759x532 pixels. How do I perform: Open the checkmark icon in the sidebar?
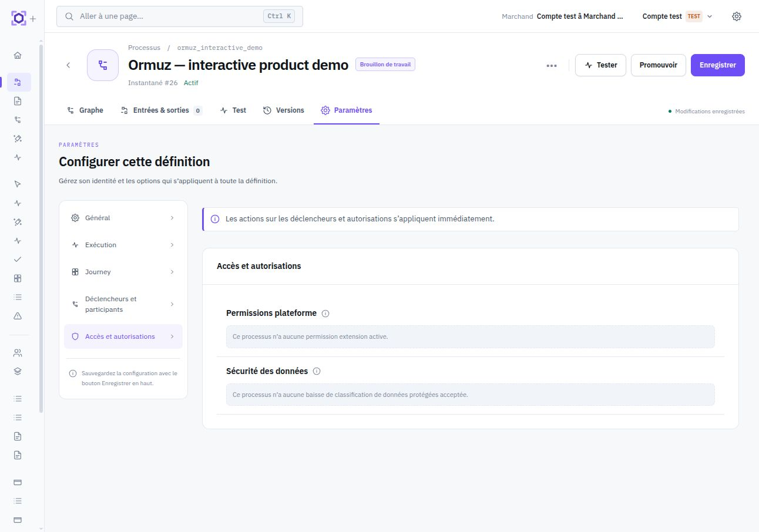tap(18, 259)
